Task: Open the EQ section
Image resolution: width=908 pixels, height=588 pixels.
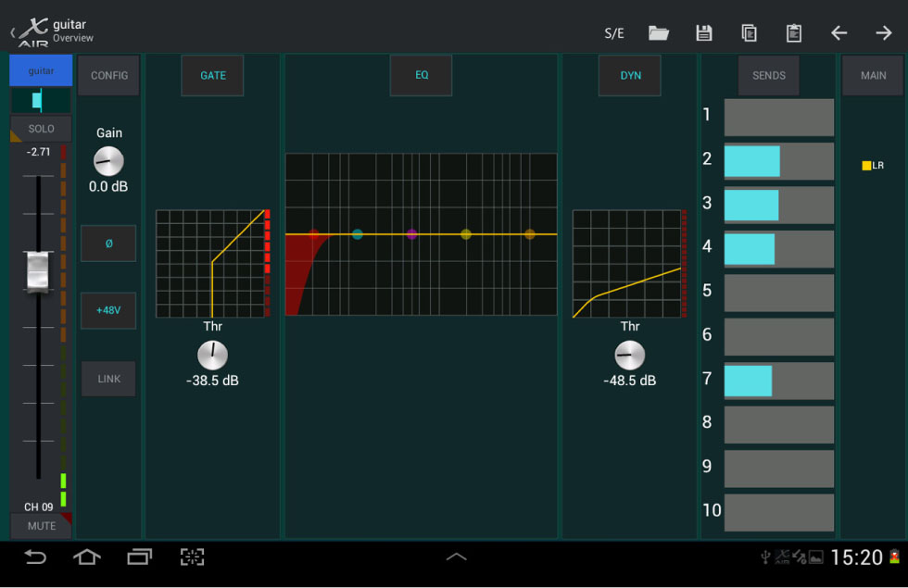Action: pos(422,75)
